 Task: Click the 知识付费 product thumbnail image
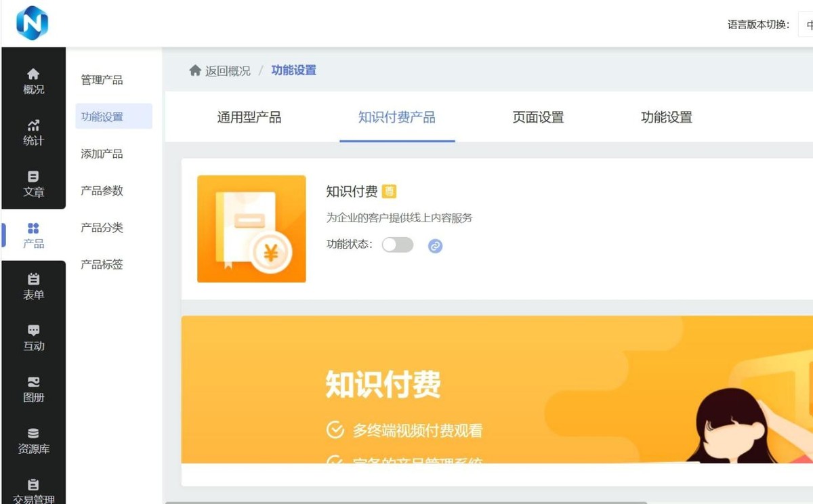point(251,228)
